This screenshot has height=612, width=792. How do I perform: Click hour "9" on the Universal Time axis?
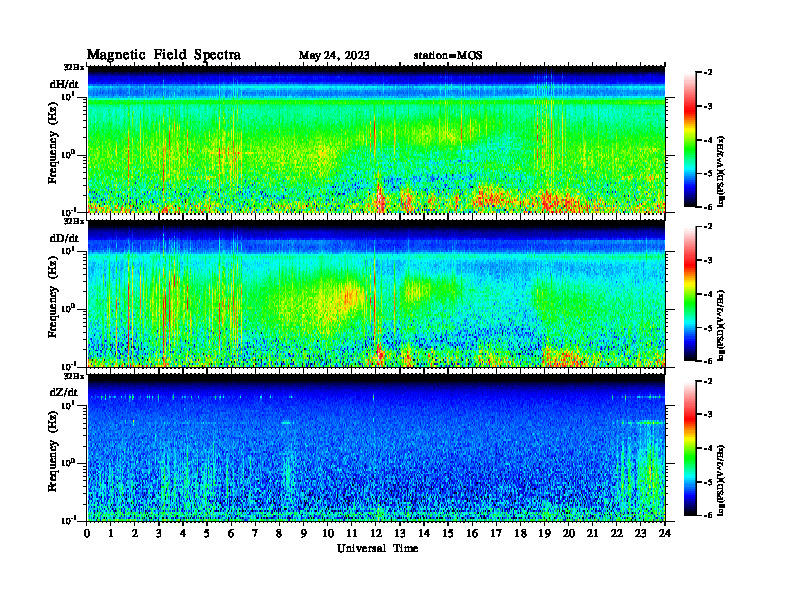[304, 533]
